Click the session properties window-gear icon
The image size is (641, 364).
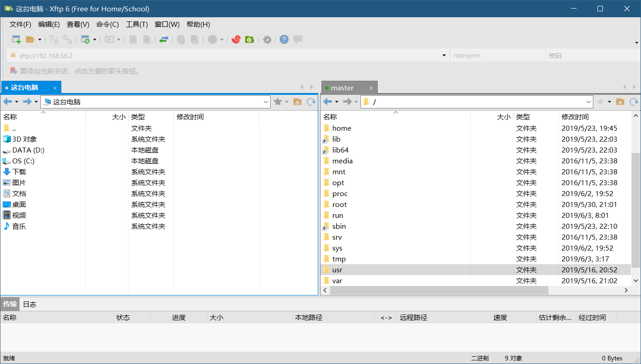point(85,39)
